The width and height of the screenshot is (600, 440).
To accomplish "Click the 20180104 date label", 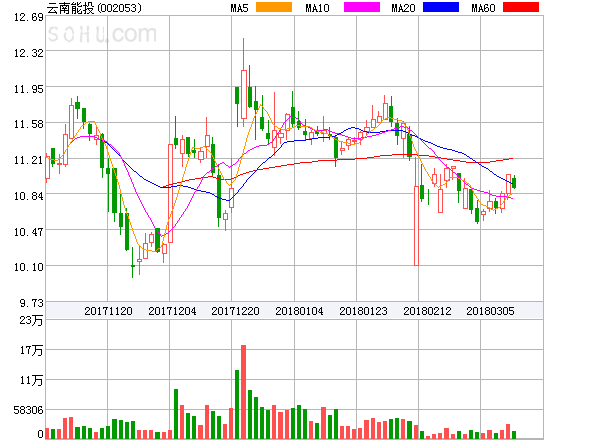I will pos(299,311).
